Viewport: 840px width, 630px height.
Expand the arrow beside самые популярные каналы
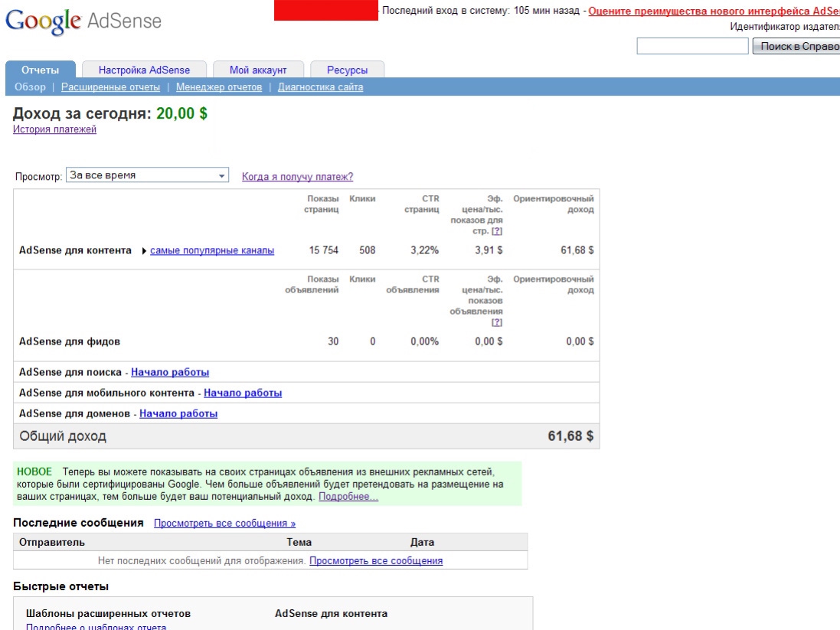tap(144, 251)
